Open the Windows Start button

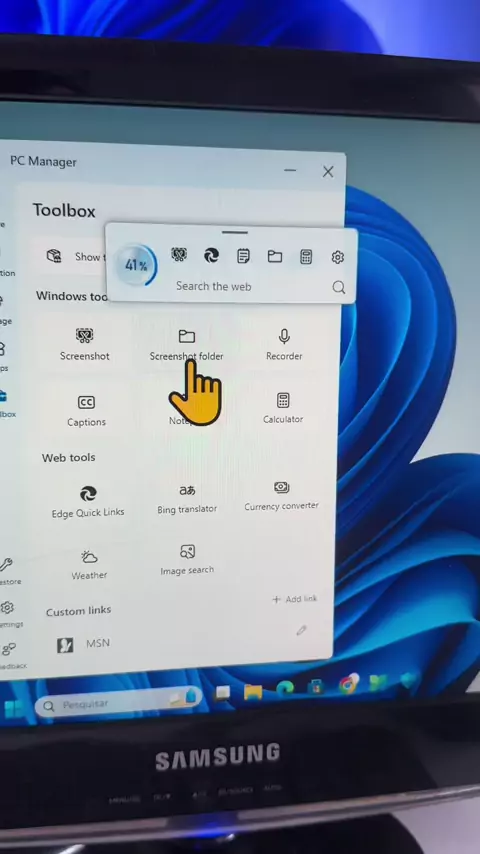13,708
